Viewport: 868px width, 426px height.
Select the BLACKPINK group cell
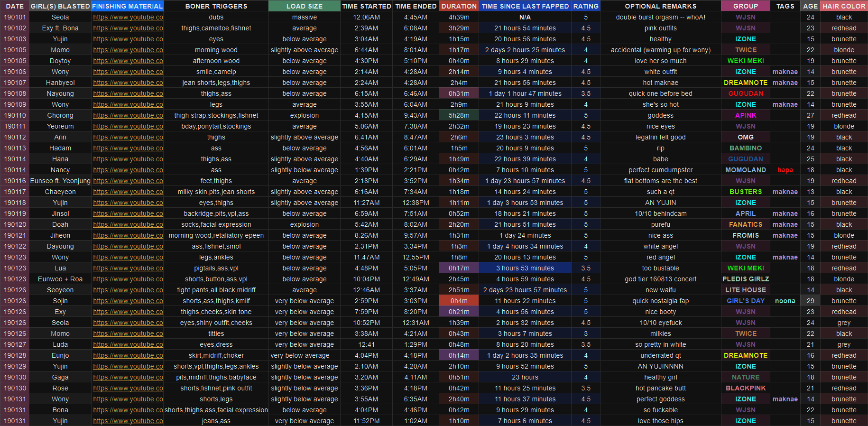746,388
